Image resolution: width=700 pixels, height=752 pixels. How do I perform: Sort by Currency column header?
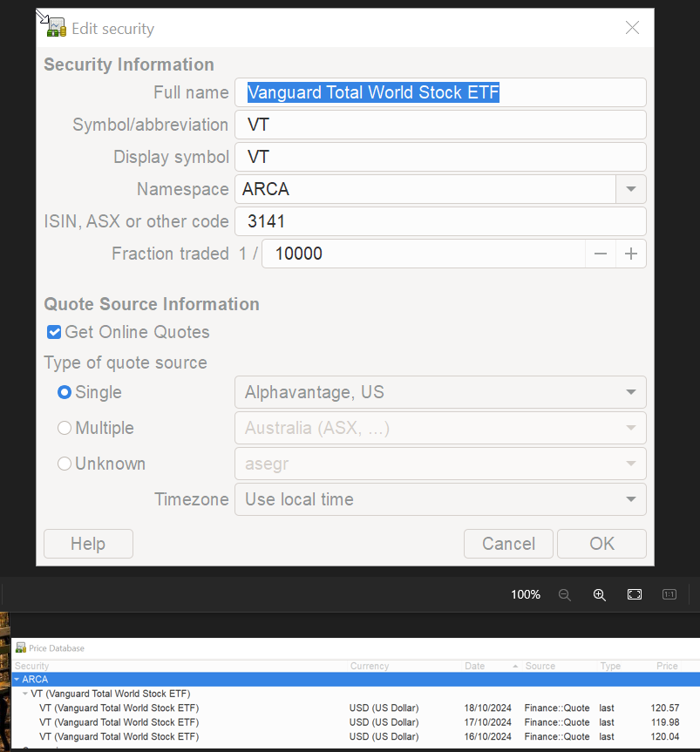405,666
